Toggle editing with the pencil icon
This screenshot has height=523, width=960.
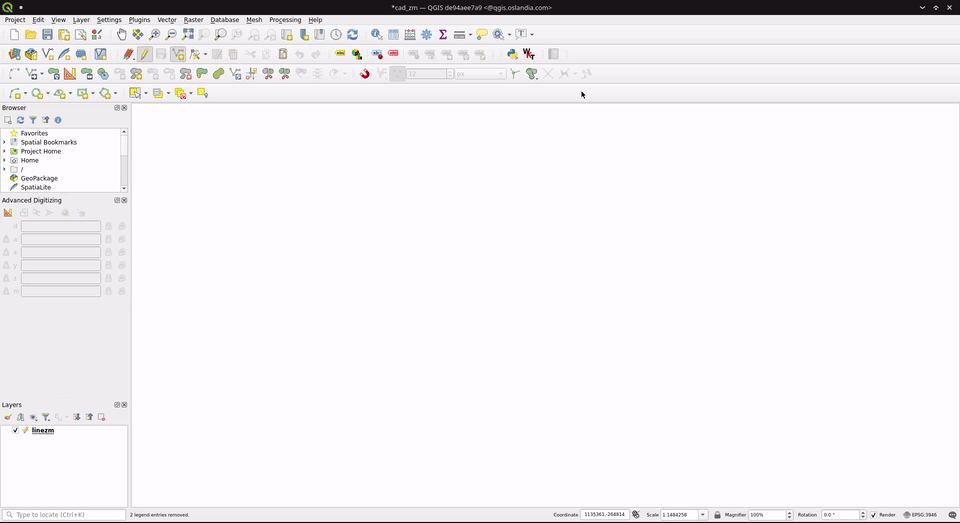coord(145,54)
